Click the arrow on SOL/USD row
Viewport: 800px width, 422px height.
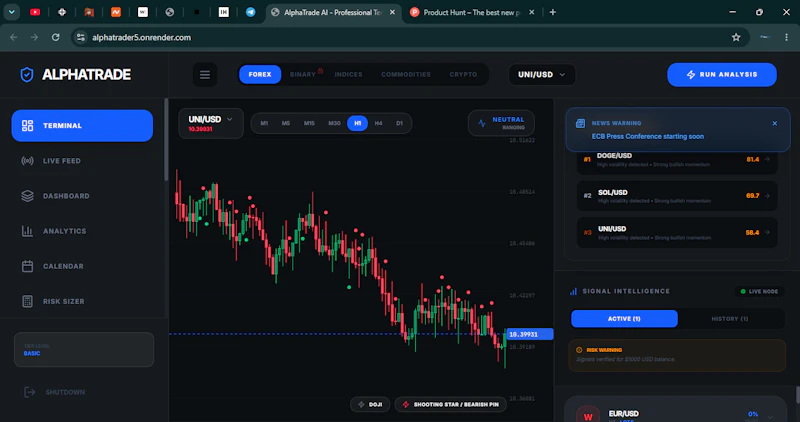pyautogui.click(x=767, y=195)
